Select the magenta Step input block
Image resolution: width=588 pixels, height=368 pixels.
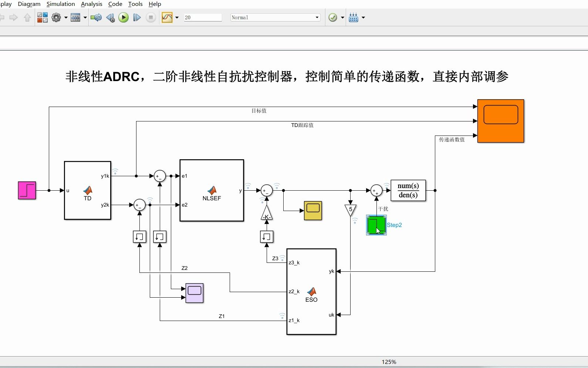pyautogui.click(x=27, y=190)
